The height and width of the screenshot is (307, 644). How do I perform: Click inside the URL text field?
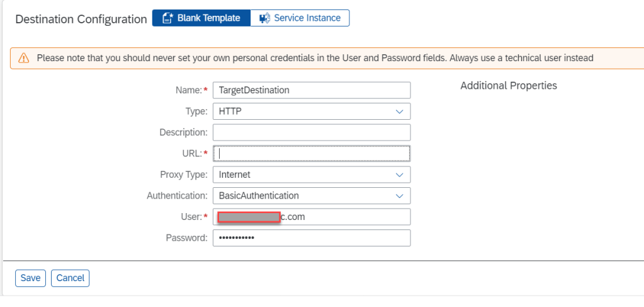(312, 154)
